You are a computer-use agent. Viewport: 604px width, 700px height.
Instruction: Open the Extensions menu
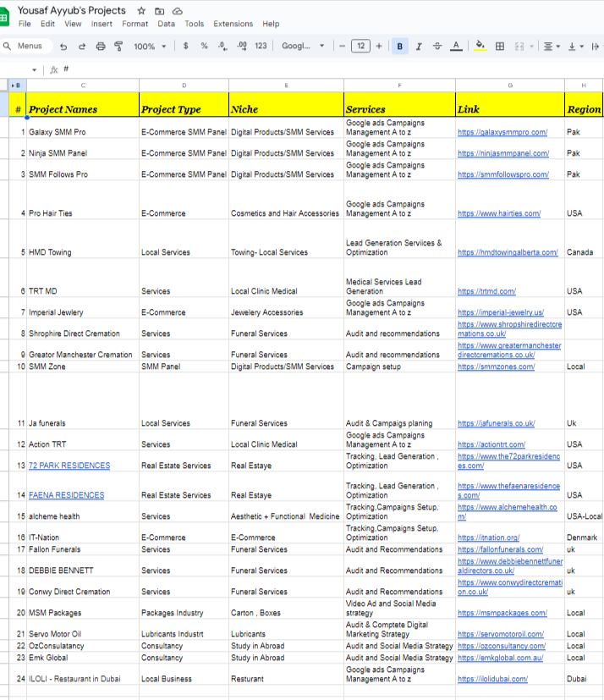point(233,24)
